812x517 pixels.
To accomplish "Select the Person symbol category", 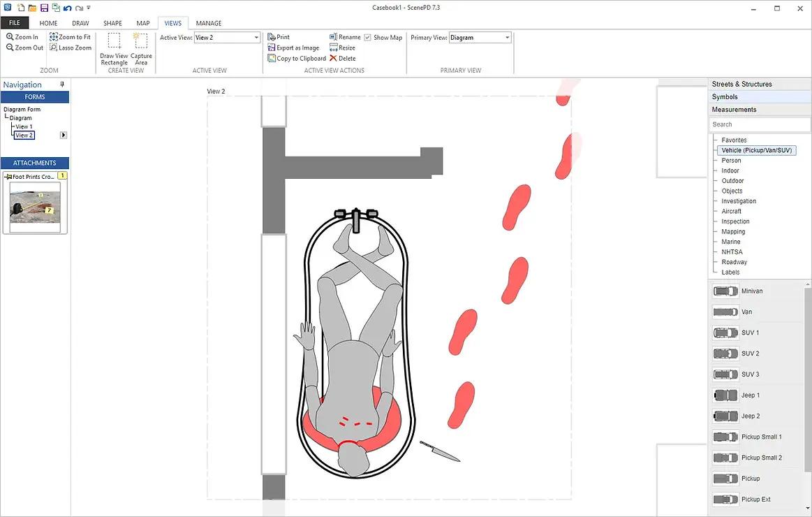I will pyautogui.click(x=731, y=161).
